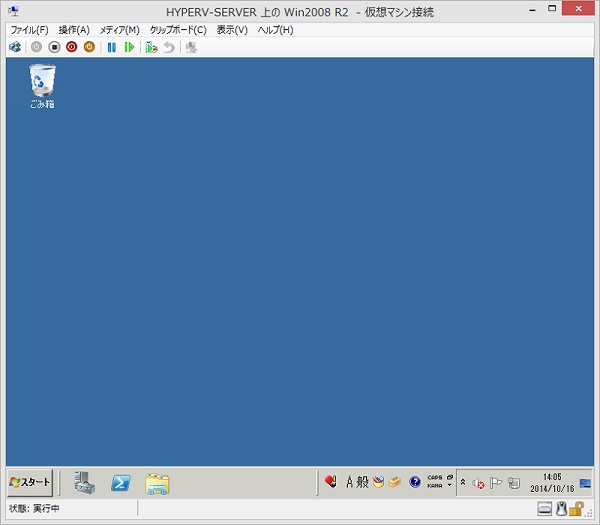Save VM state with the orange icon
Screen dimensions: 600x525
[89, 47]
